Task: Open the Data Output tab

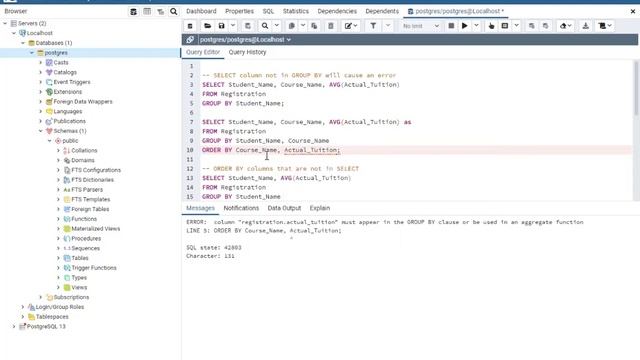Action: [x=284, y=208]
